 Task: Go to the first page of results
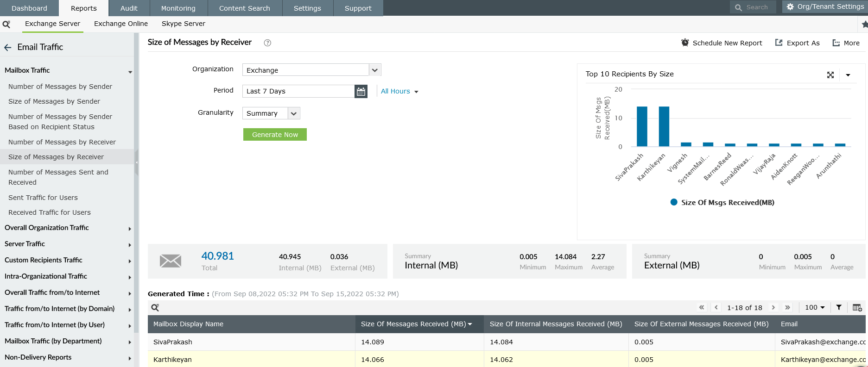(702, 307)
